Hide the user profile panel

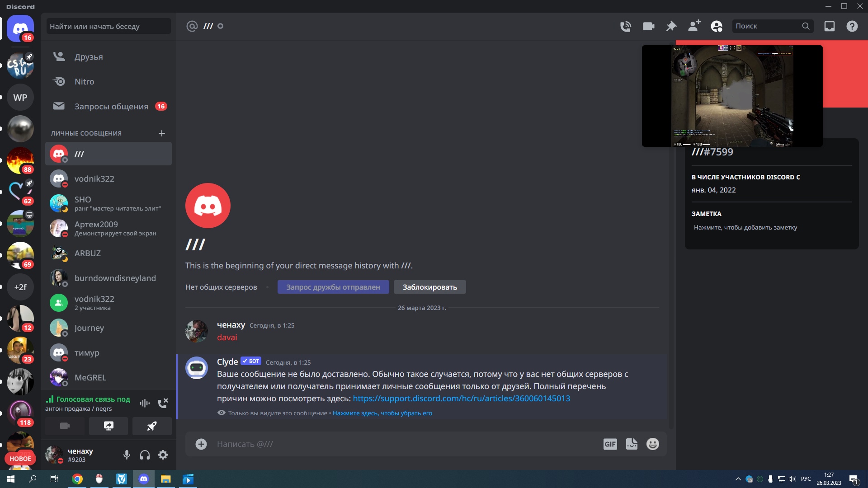(717, 26)
